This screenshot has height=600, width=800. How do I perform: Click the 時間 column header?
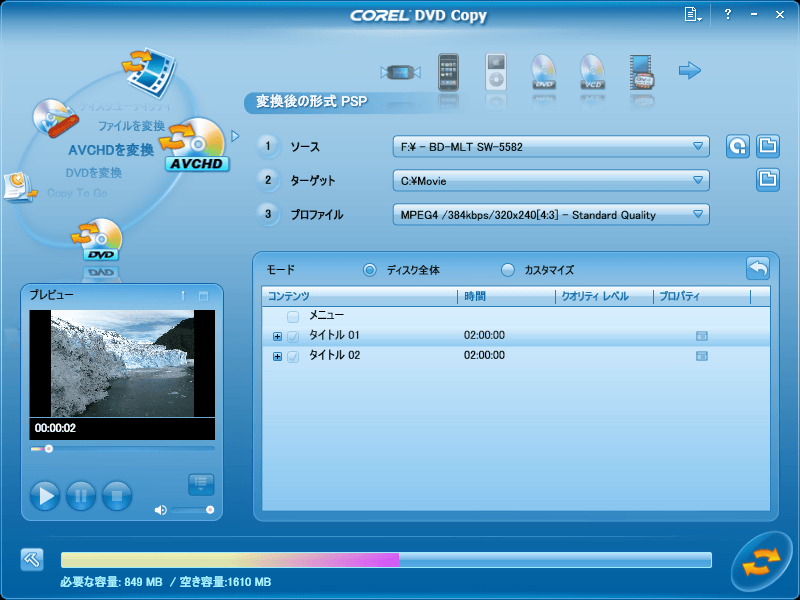pyautogui.click(x=506, y=296)
